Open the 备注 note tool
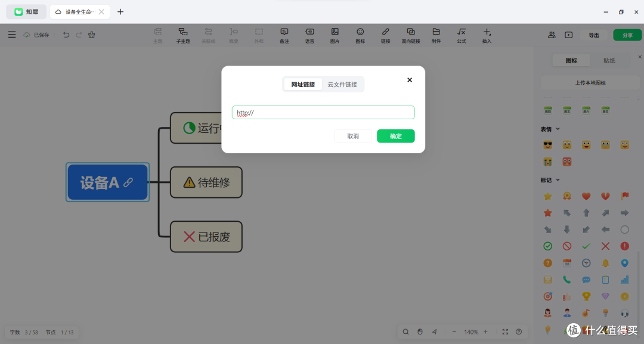The height and width of the screenshot is (344, 644). pos(284,36)
